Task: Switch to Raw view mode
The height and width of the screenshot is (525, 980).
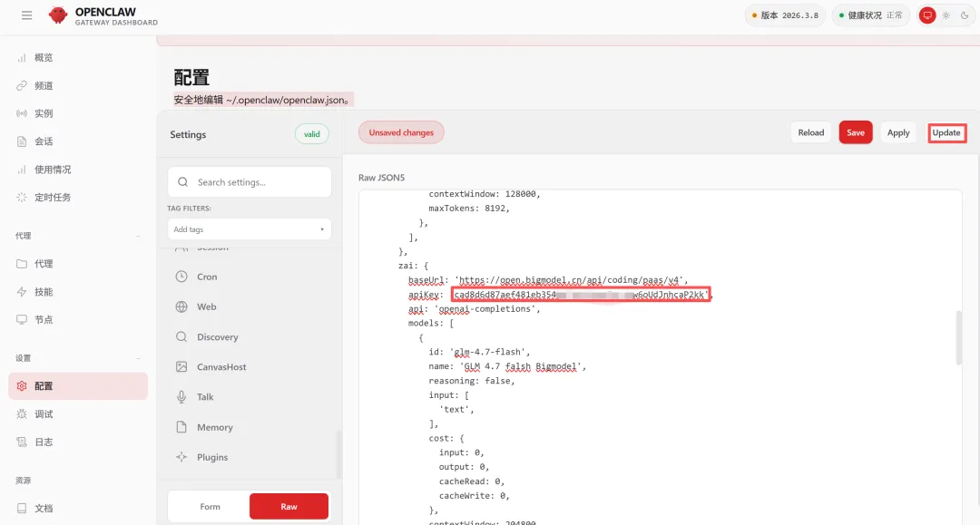Action: coord(289,506)
